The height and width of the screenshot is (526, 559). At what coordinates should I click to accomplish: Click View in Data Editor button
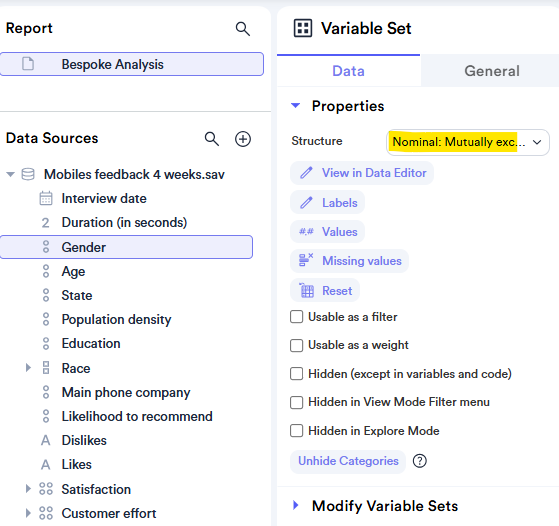pos(362,173)
